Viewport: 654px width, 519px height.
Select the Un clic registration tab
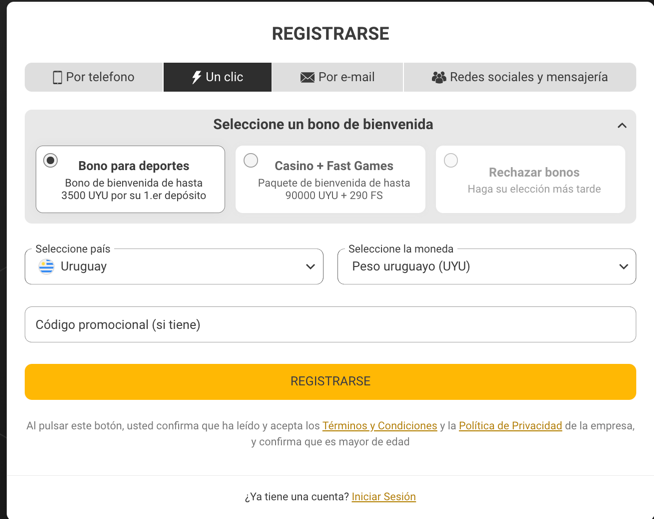coord(217,78)
